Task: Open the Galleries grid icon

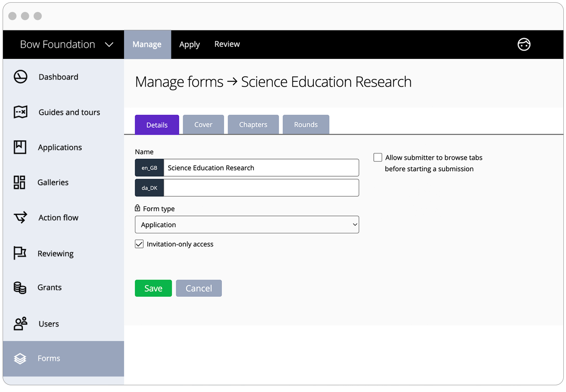Action: click(20, 182)
